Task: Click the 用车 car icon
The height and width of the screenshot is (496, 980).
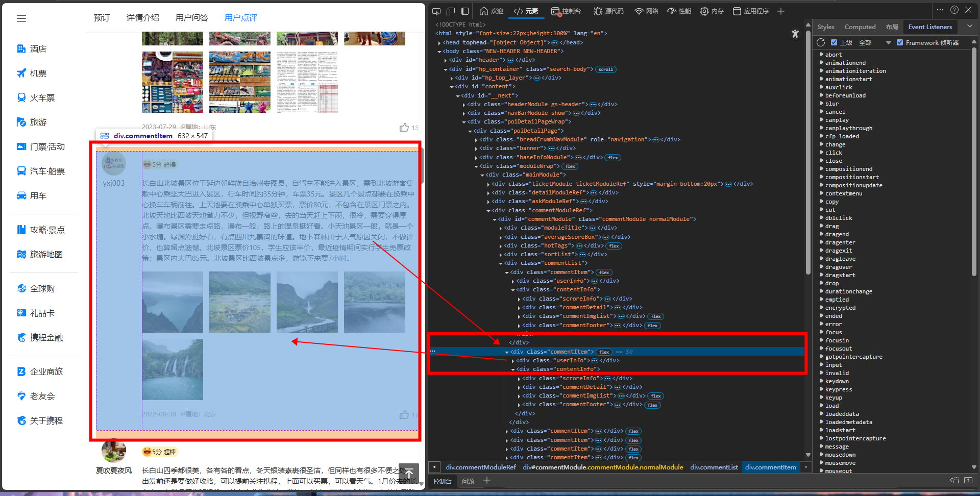Action: coord(21,196)
